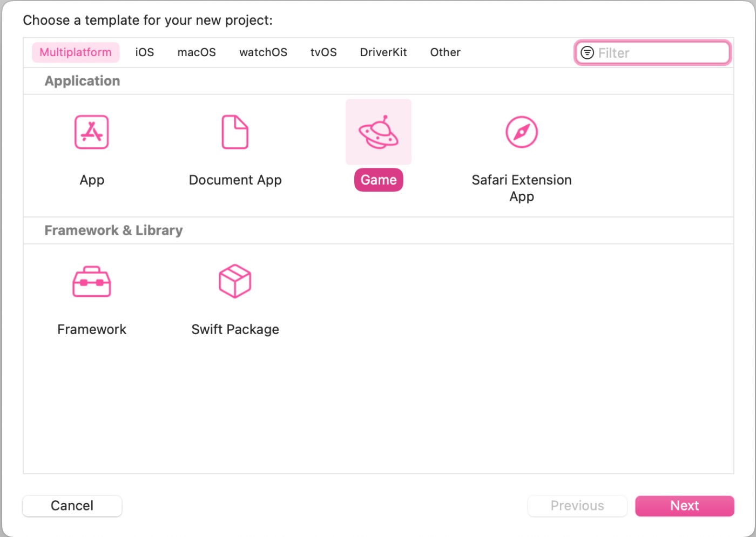View the Other templates tab
The height and width of the screenshot is (537, 756).
pos(445,52)
